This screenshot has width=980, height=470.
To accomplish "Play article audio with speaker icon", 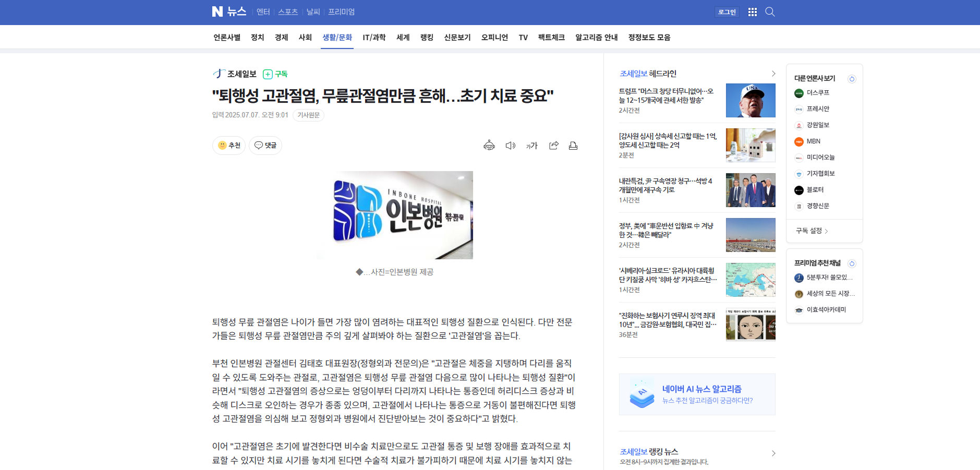I will (x=510, y=146).
